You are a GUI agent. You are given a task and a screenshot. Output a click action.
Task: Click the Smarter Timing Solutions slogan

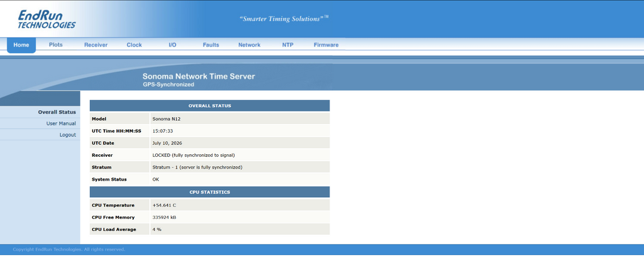point(284,18)
